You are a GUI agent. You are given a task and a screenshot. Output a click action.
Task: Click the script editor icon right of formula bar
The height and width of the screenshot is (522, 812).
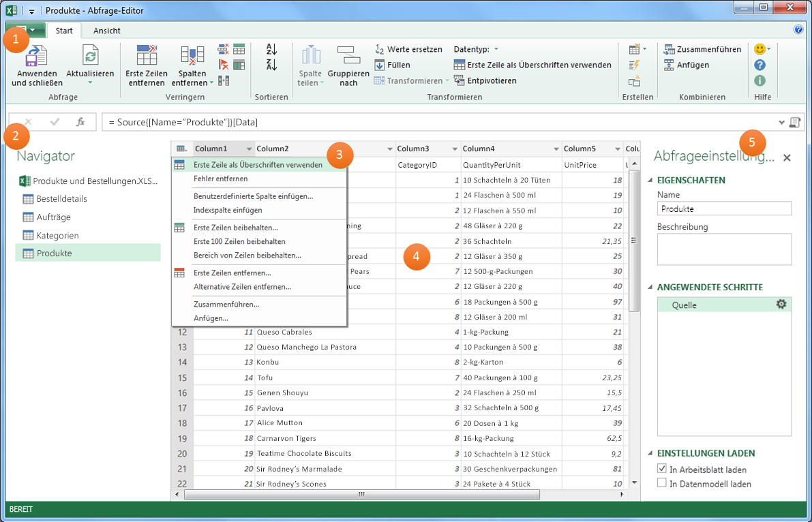(x=794, y=122)
